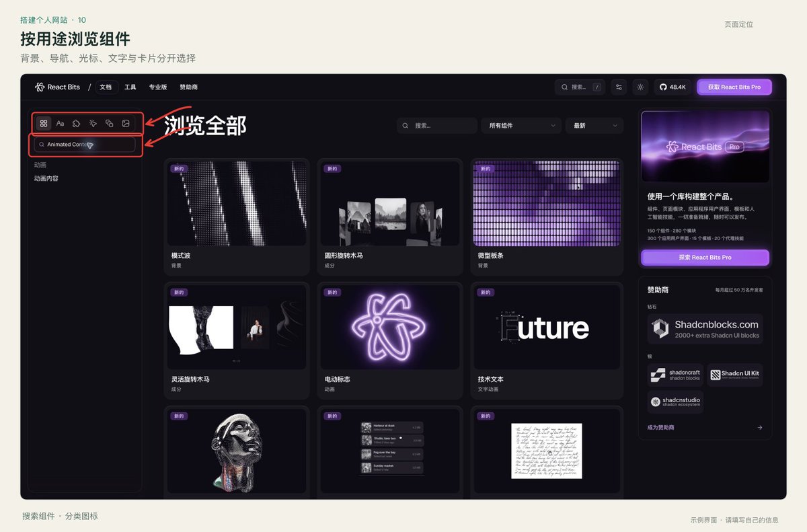Click 文字动画 label under 技术文本

[489, 389]
